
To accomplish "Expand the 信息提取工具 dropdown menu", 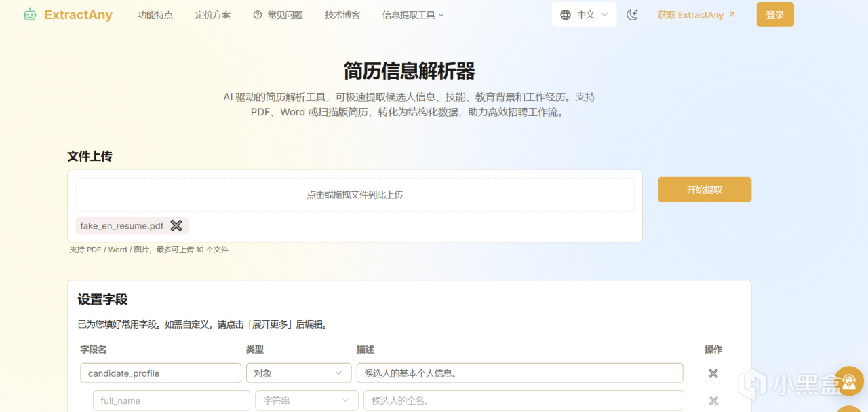I will (413, 14).
